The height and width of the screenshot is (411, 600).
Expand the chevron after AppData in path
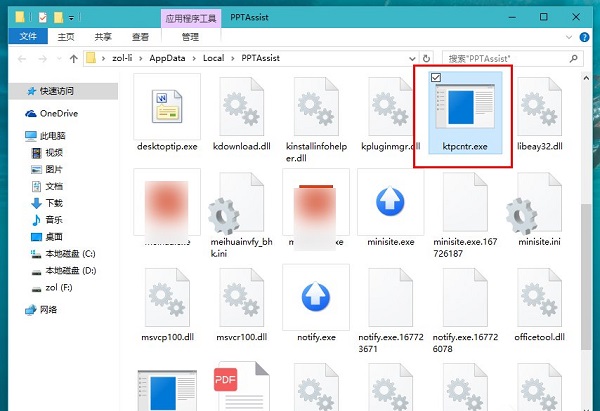[194, 59]
